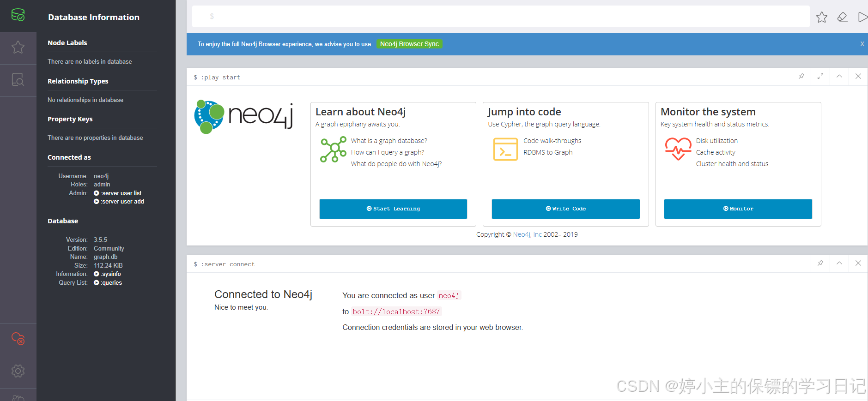
Task: Click 'How can I query a graph?'
Action: coord(388,152)
